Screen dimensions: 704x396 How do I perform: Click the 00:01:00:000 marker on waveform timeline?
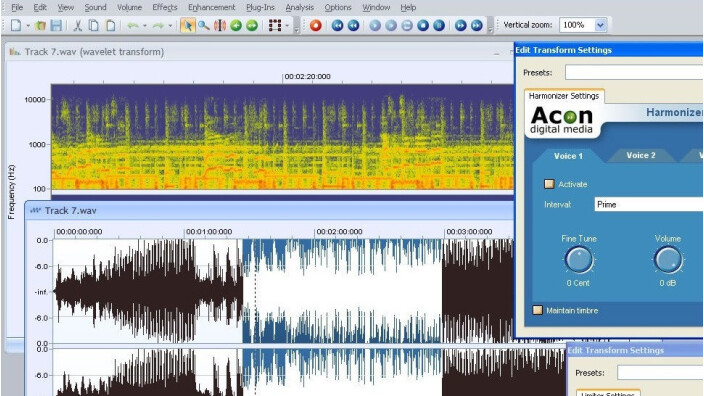209,232
